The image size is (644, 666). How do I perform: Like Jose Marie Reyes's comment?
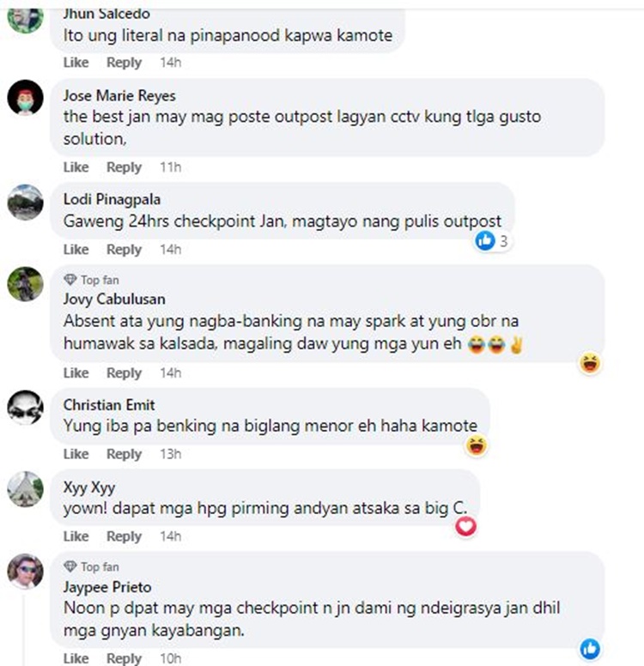pyautogui.click(x=76, y=167)
